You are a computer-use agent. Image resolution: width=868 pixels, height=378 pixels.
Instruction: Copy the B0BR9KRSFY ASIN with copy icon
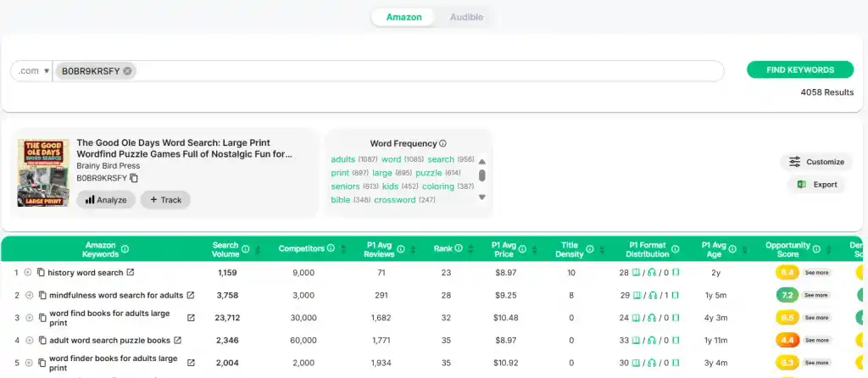tap(134, 178)
